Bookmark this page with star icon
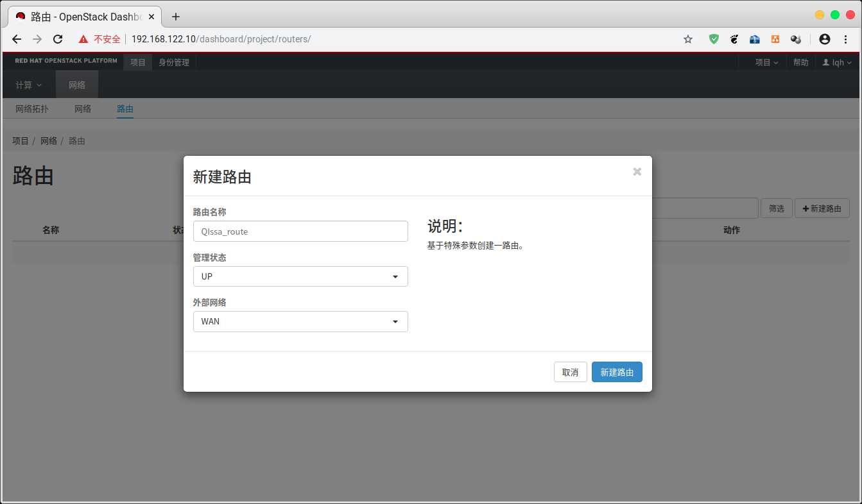The image size is (862, 504). [x=688, y=39]
